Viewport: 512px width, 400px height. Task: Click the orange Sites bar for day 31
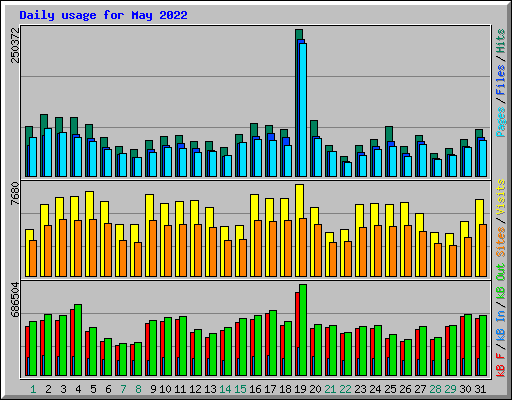point(483,250)
